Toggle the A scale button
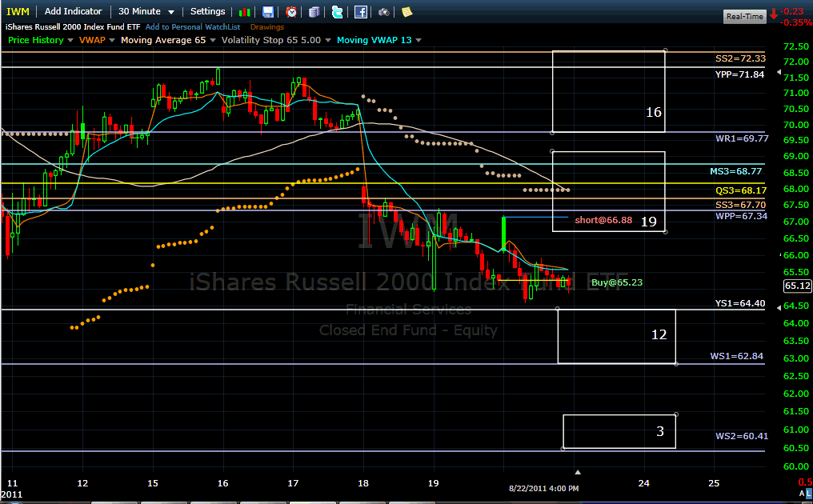The height and width of the screenshot is (504, 813). (x=802, y=493)
